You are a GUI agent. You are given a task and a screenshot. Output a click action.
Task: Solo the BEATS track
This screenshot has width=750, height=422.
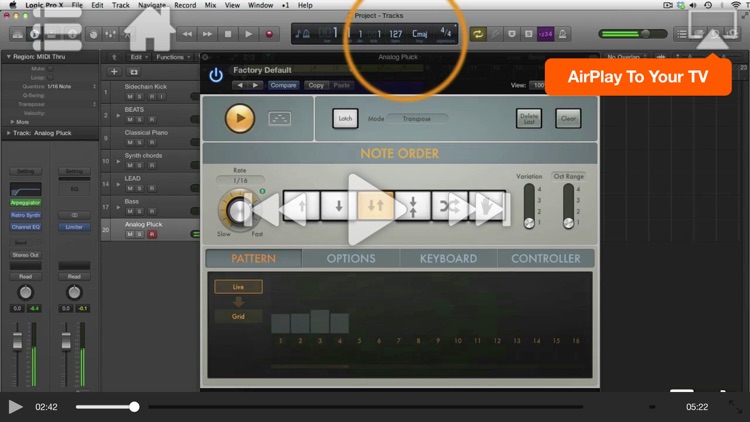coord(140,120)
